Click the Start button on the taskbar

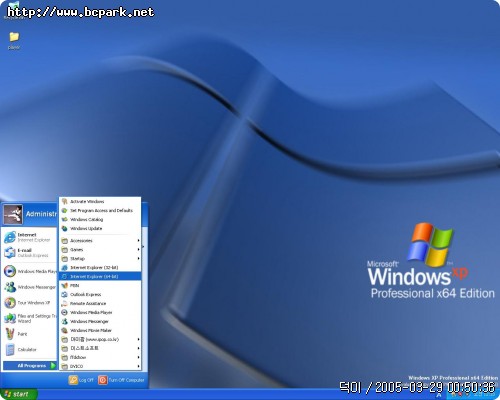19,394
